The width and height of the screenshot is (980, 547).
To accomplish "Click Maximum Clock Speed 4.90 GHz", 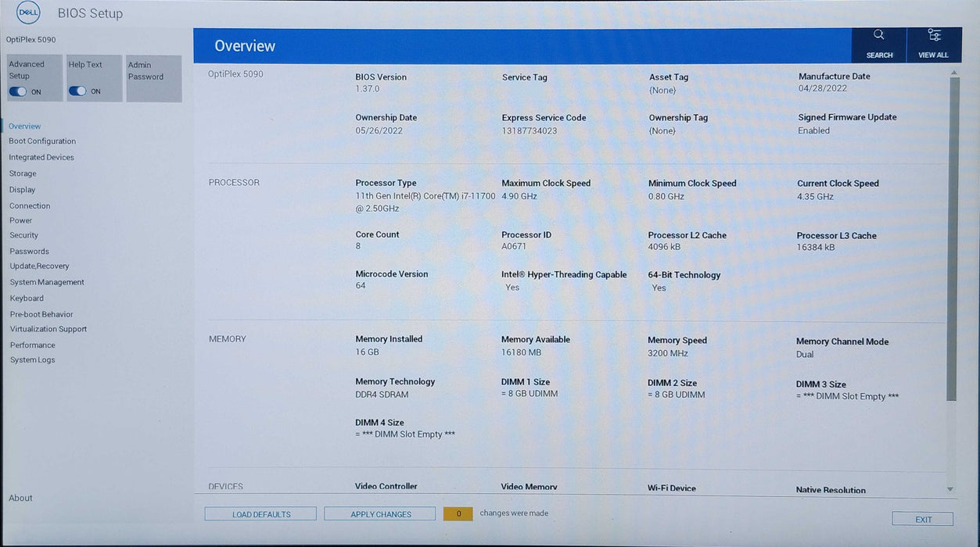I will [519, 196].
